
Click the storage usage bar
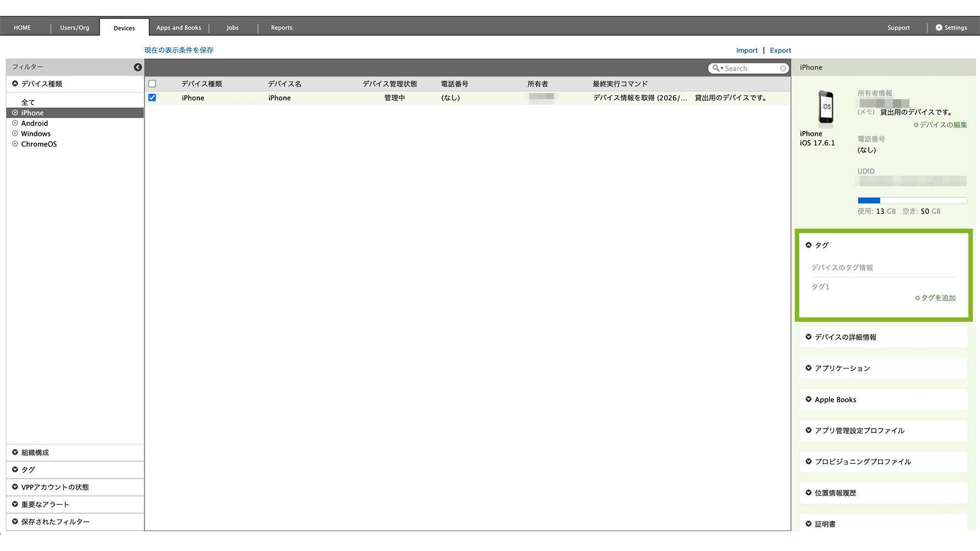912,201
